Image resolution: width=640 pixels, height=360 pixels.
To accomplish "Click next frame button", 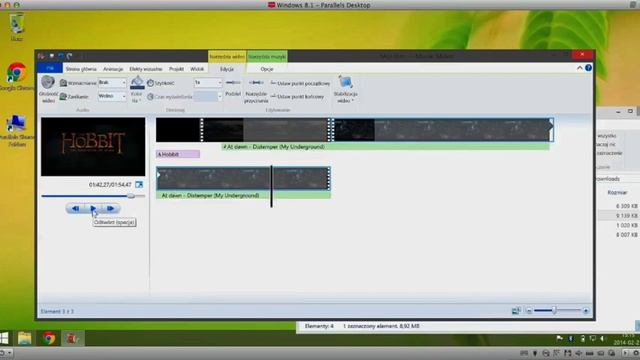I will [111, 209].
